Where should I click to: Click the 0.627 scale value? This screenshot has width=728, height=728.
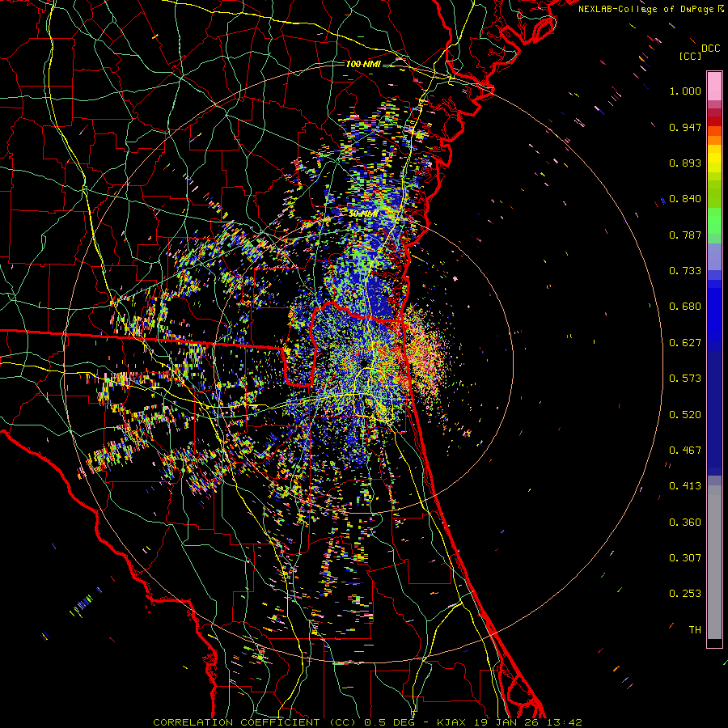685,343
